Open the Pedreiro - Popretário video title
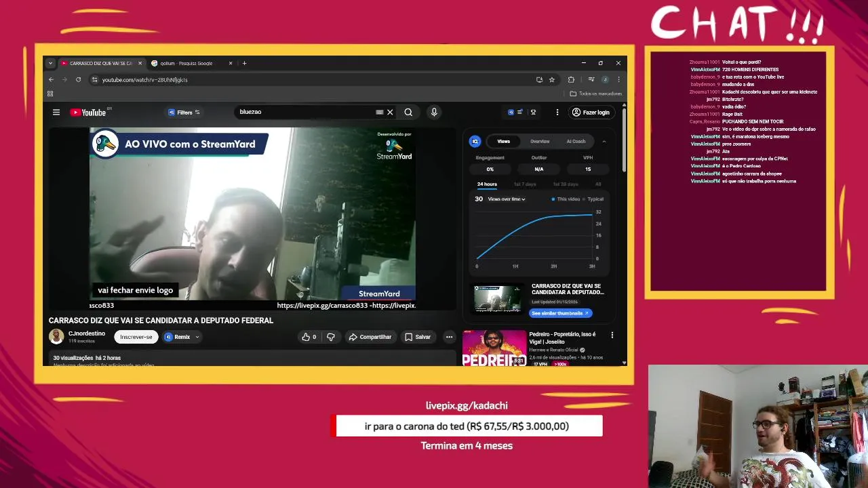Viewport: 868px width, 488px height. tap(562, 338)
